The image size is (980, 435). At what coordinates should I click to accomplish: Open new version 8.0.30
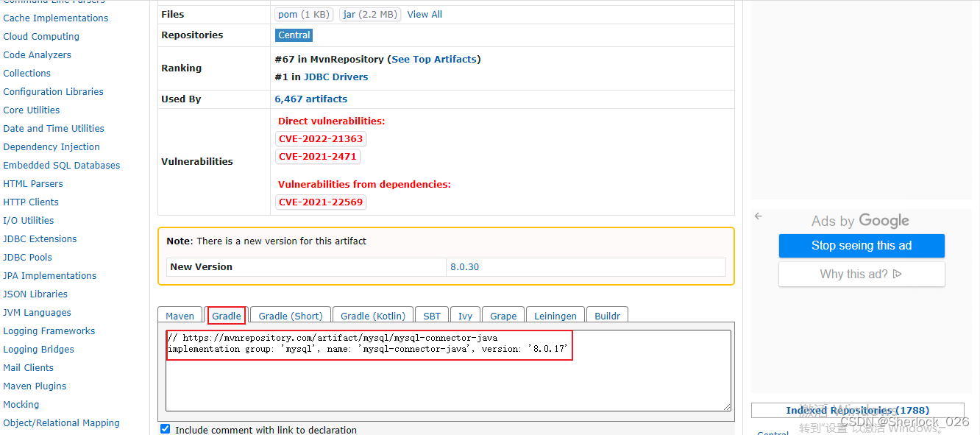pyautogui.click(x=464, y=267)
